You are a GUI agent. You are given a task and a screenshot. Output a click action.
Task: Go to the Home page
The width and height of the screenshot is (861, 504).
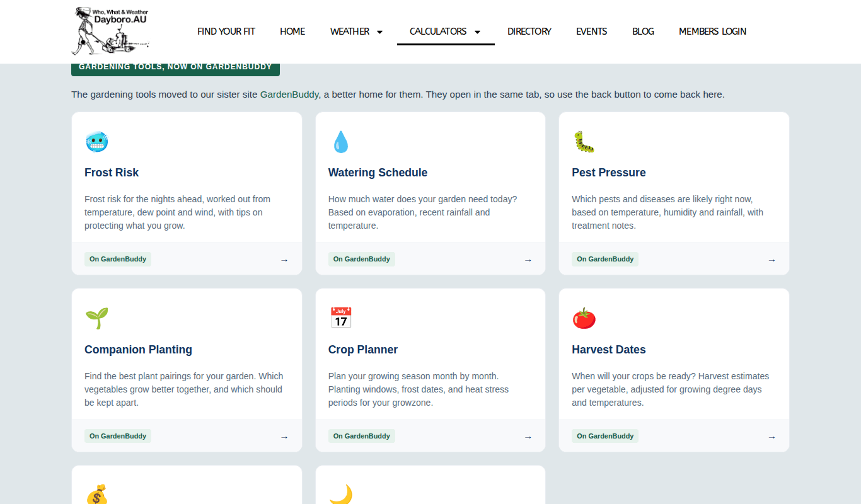pos(292,31)
